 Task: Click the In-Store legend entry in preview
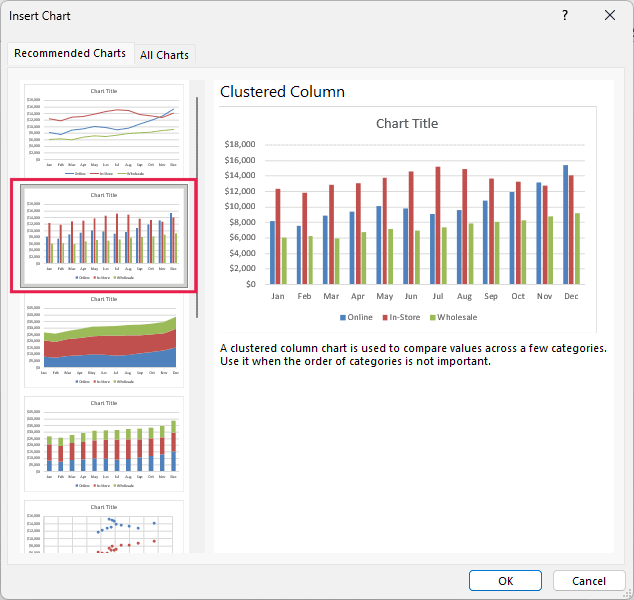401,317
